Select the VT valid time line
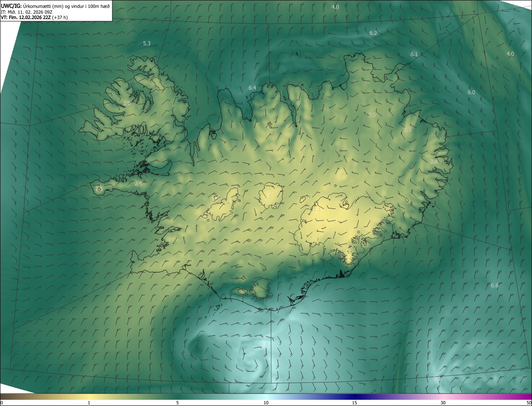The height and width of the screenshot is (406, 532). coord(34,17)
